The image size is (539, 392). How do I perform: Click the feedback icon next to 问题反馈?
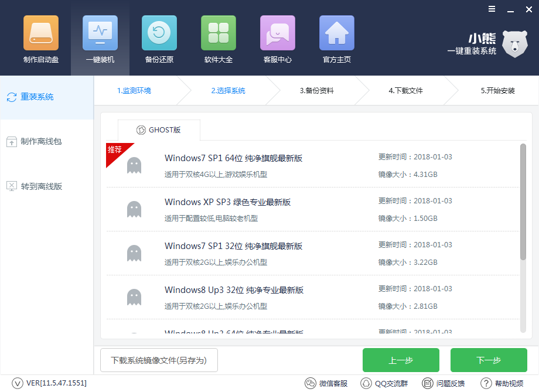click(x=428, y=383)
